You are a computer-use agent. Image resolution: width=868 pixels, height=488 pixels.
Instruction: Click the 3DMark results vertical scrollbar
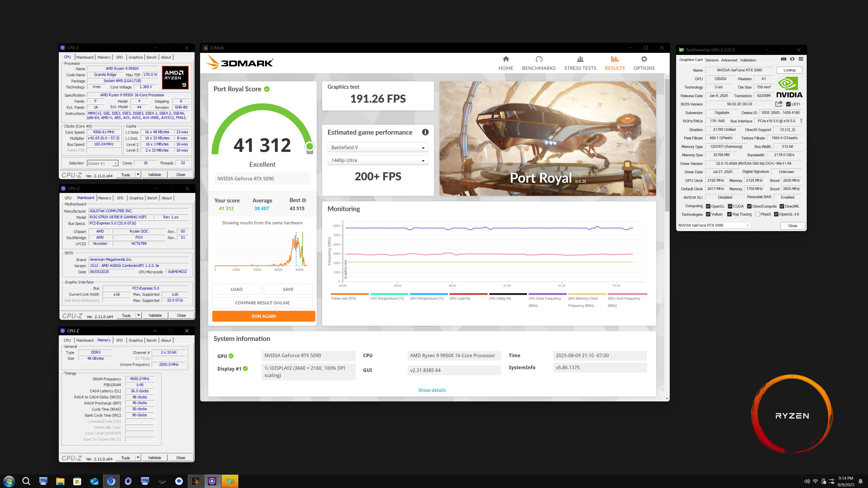(667, 145)
